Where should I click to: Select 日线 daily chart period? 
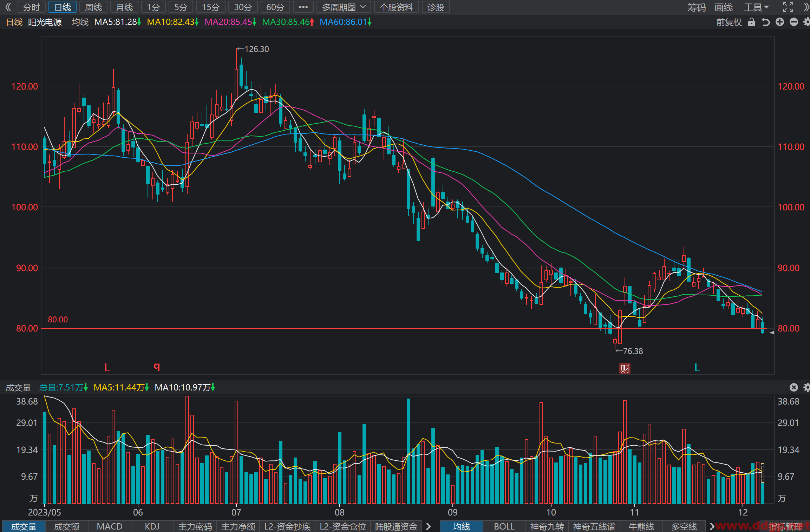(x=63, y=7)
